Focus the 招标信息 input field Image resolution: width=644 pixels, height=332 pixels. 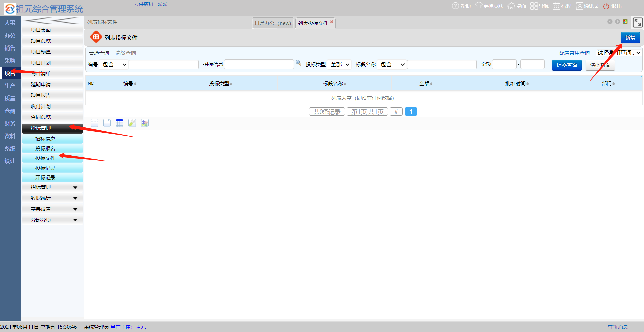click(x=259, y=64)
